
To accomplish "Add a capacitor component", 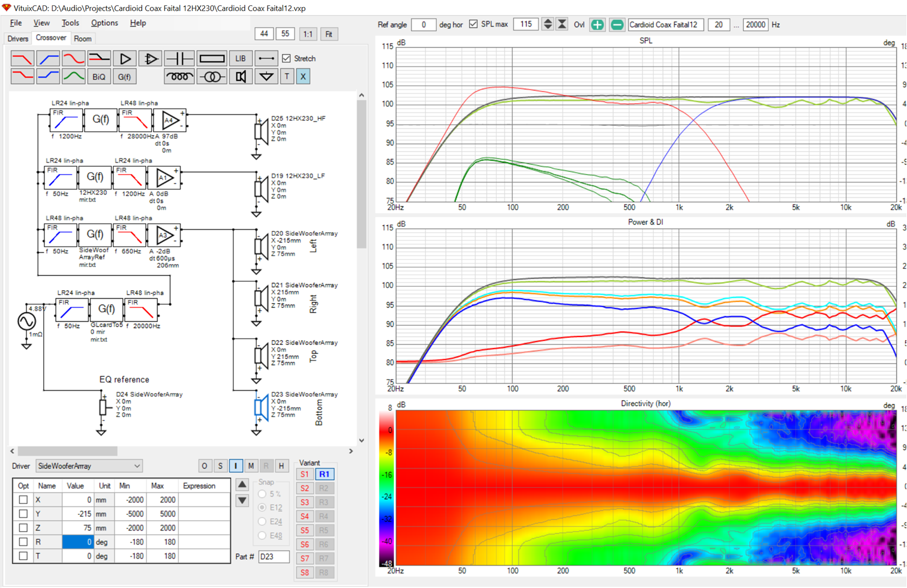I will point(179,59).
